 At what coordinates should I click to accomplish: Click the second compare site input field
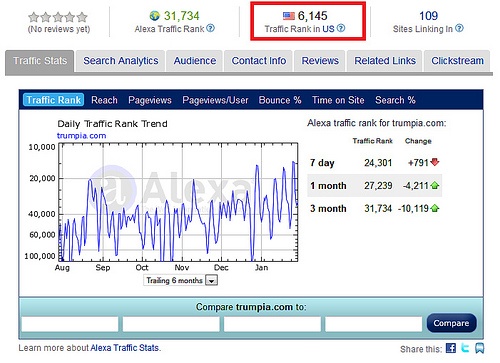(x=171, y=324)
